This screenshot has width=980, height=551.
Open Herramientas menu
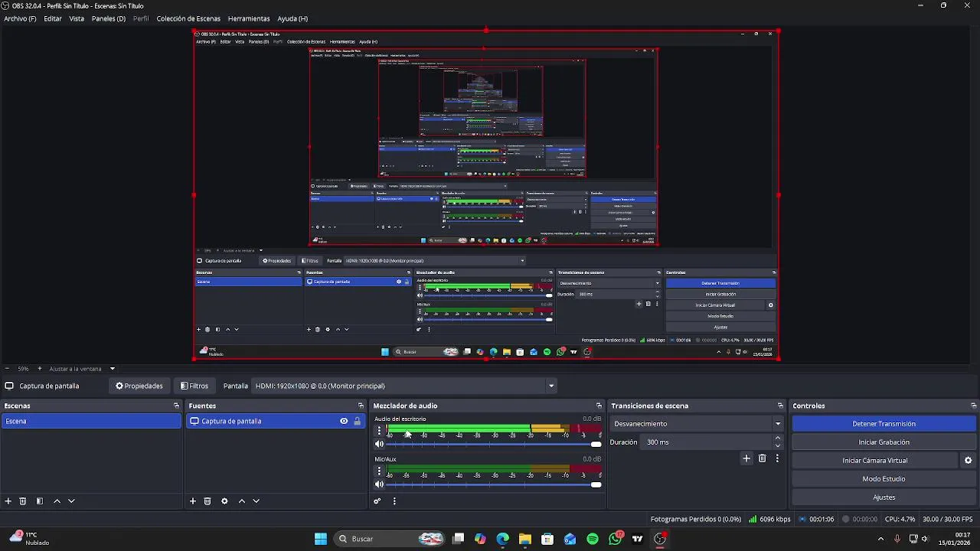[249, 18]
